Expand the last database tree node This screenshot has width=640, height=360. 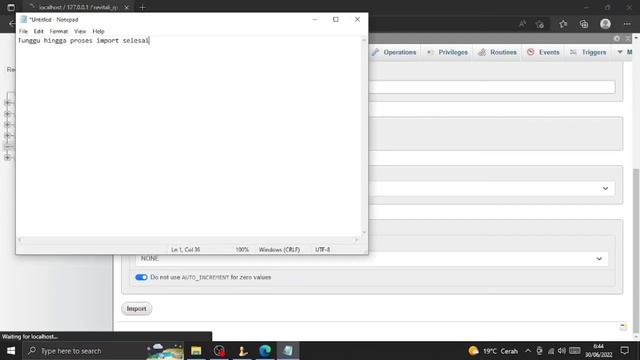click(7, 158)
